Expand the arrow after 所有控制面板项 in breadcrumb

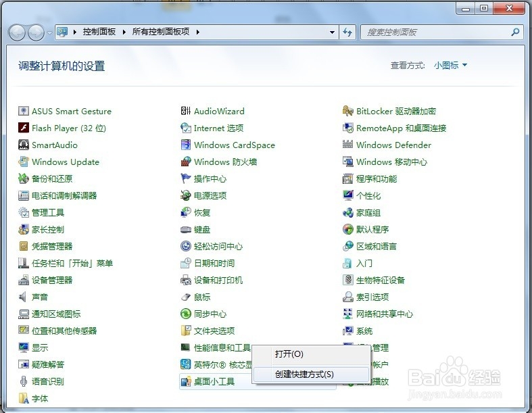pos(198,32)
